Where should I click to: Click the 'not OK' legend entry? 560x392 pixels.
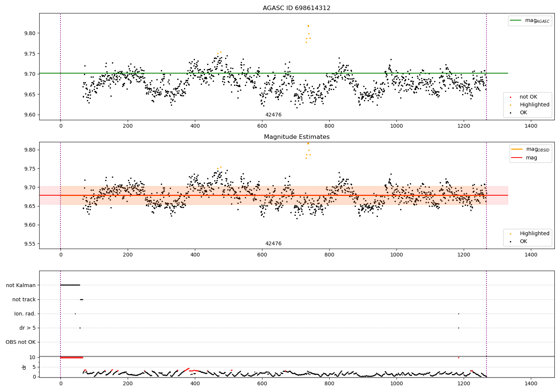(x=528, y=97)
